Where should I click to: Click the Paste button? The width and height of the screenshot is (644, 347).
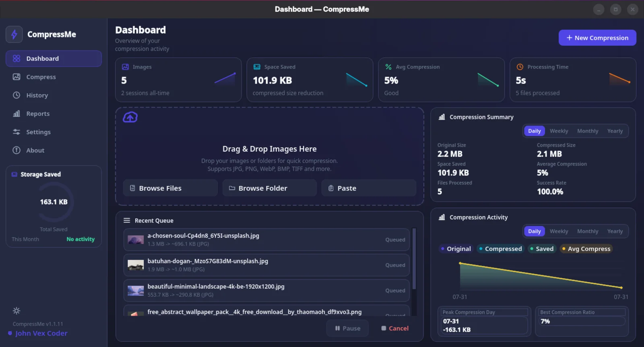(369, 188)
